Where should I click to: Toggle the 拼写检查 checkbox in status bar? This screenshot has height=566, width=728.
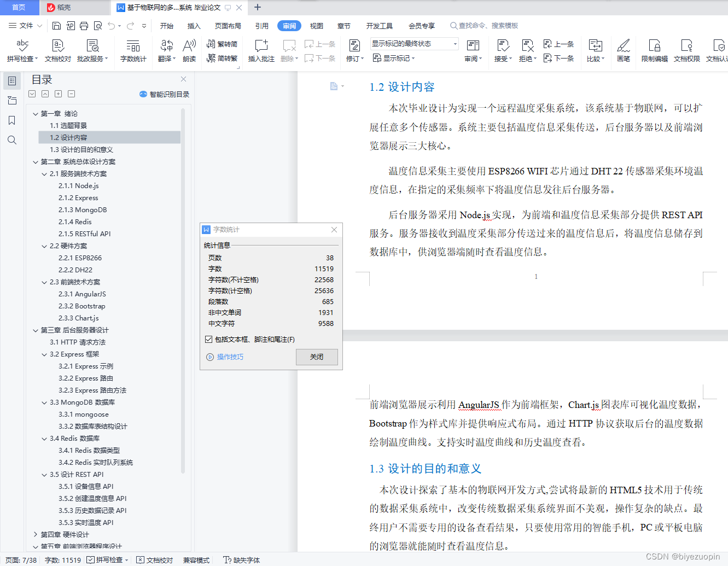91,560
